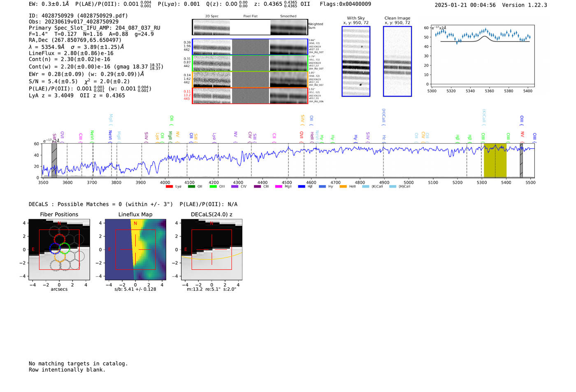Open the green-bordered fiber spectrum row
Image resolution: width=576 pixels, height=392 pixels.
click(x=250, y=63)
